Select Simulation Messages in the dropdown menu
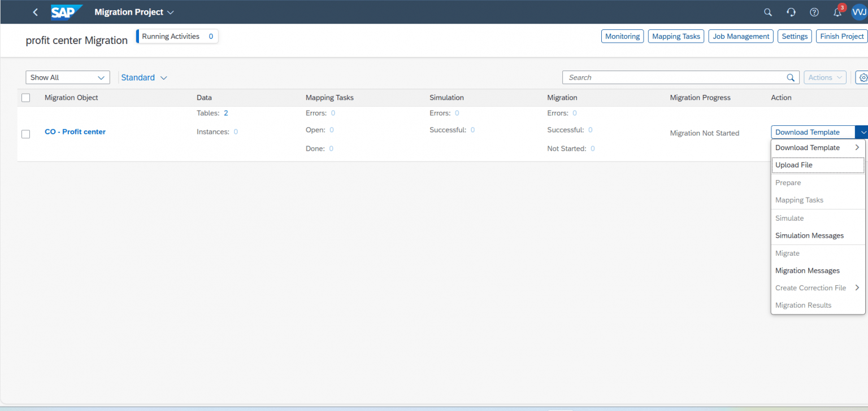This screenshot has width=868, height=411. tap(810, 235)
